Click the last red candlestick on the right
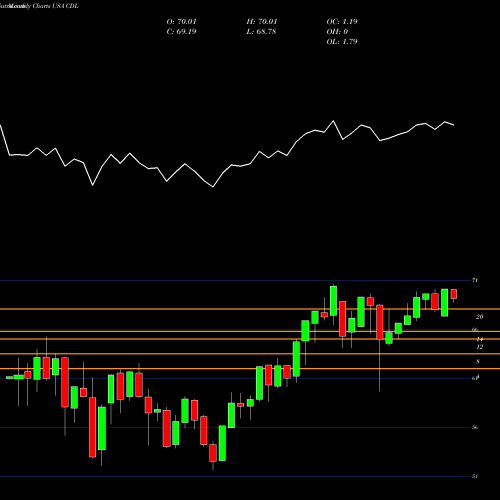Image resolution: width=500 pixels, height=500 pixels. click(x=454, y=294)
